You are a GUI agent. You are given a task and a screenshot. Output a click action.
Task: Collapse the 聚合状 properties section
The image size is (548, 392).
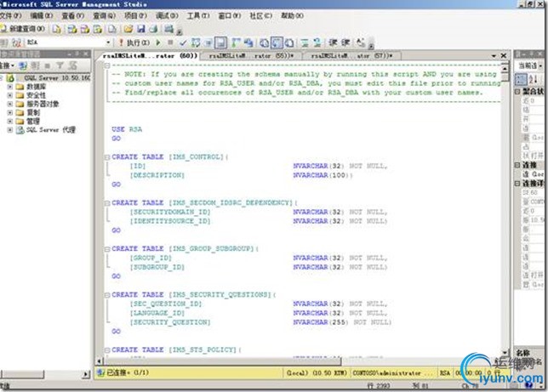517,92
